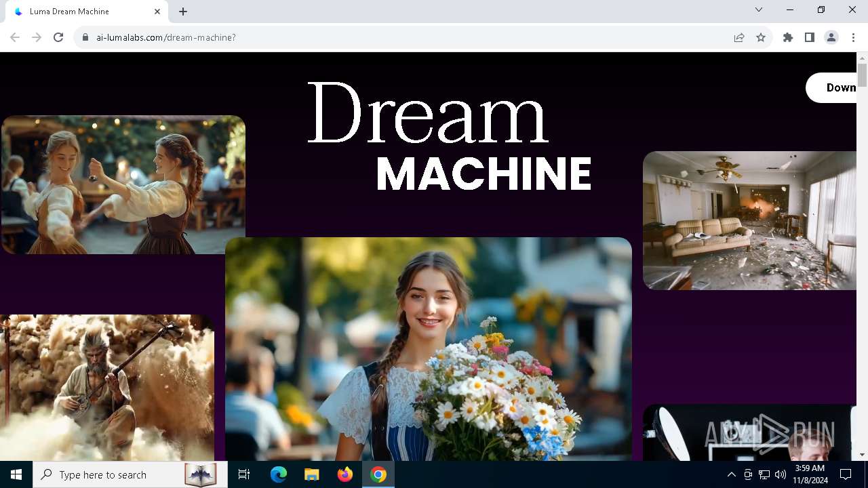This screenshot has width=868, height=488.
Task: Open the woman with flowers thumbnail
Action: point(429,348)
